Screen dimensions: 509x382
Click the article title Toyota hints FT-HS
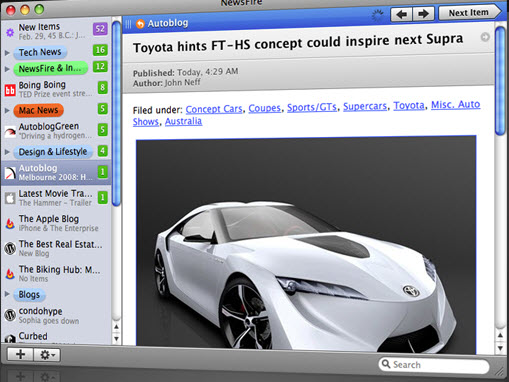298,43
